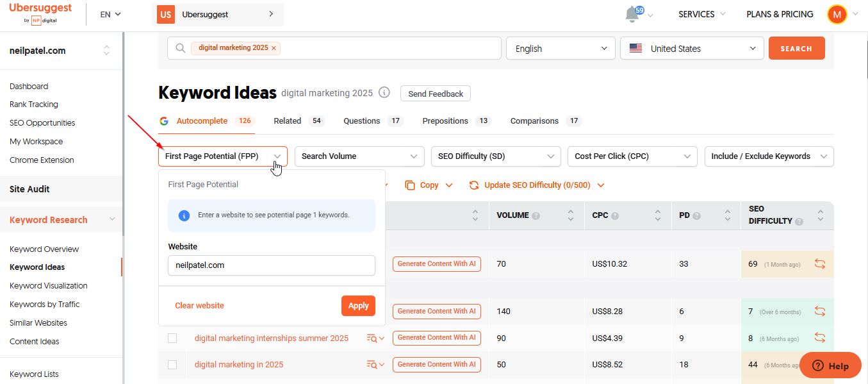Switch to the Related tab
The height and width of the screenshot is (384, 868).
(299, 121)
